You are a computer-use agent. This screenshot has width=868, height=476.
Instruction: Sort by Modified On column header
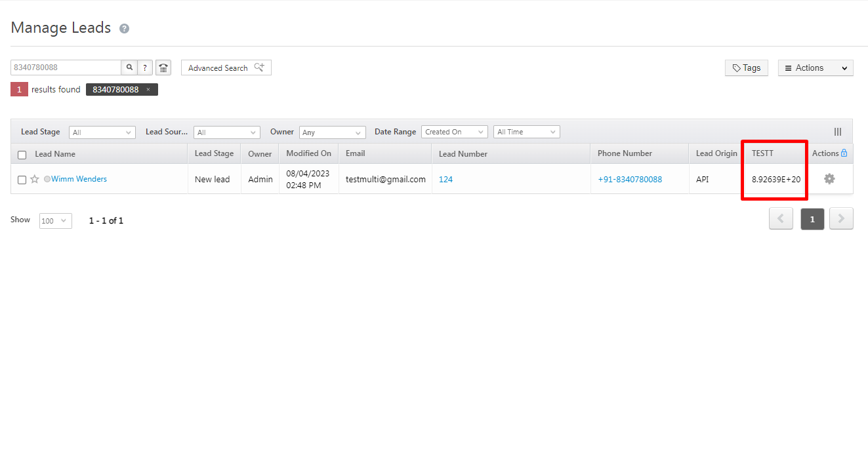point(308,153)
